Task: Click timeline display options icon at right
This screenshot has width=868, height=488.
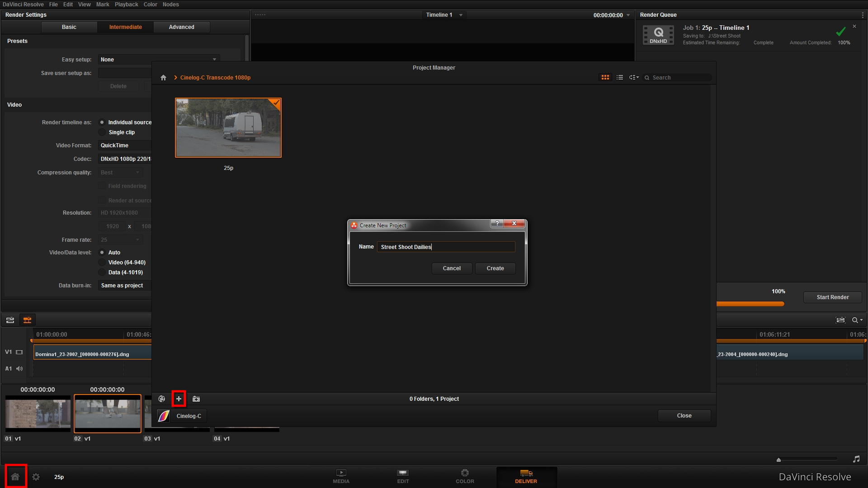Action: pos(840,320)
